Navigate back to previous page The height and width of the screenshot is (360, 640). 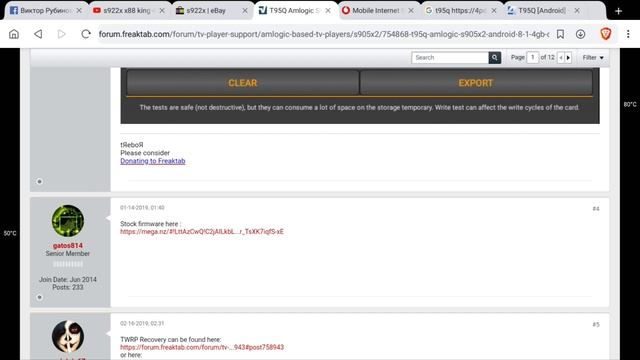38,34
